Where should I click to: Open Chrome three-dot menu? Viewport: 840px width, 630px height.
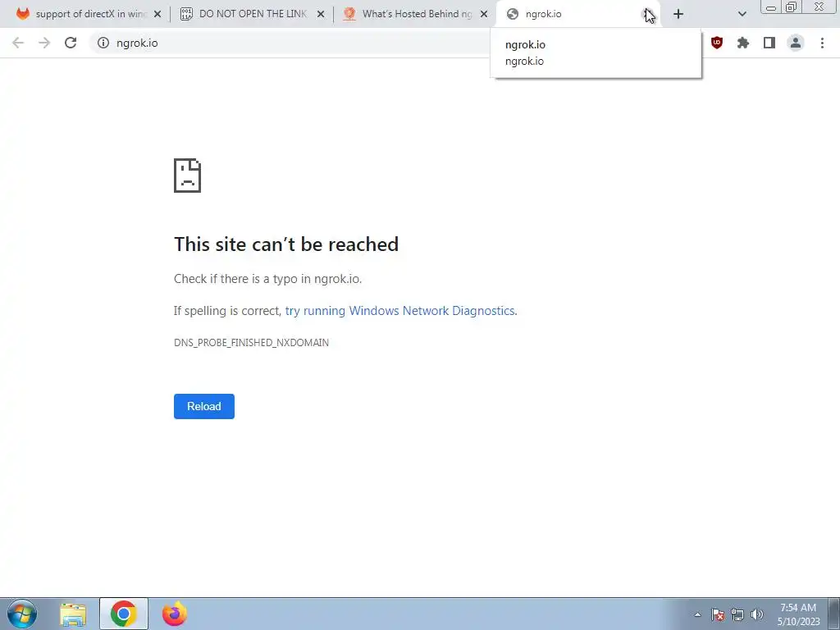(822, 43)
